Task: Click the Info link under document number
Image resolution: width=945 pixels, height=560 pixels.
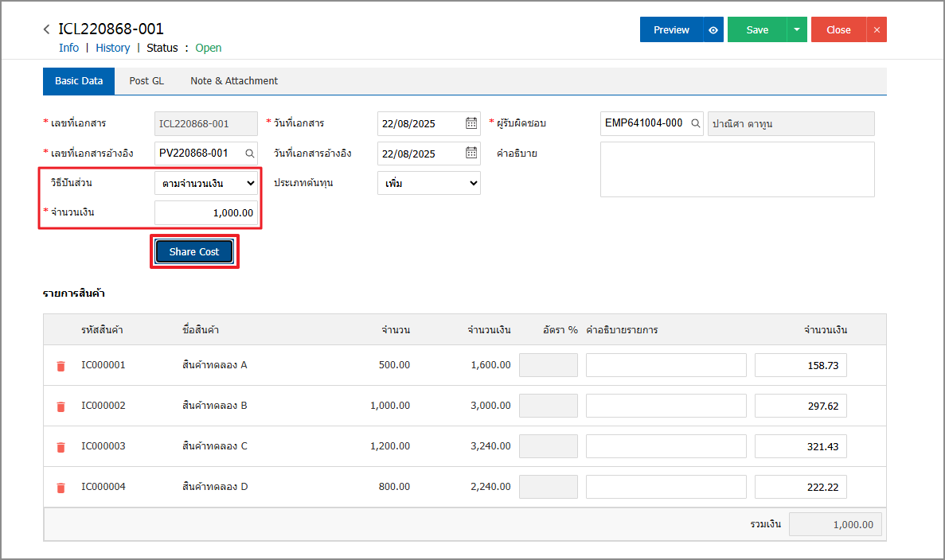Action: pyautogui.click(x=68, y=48)
